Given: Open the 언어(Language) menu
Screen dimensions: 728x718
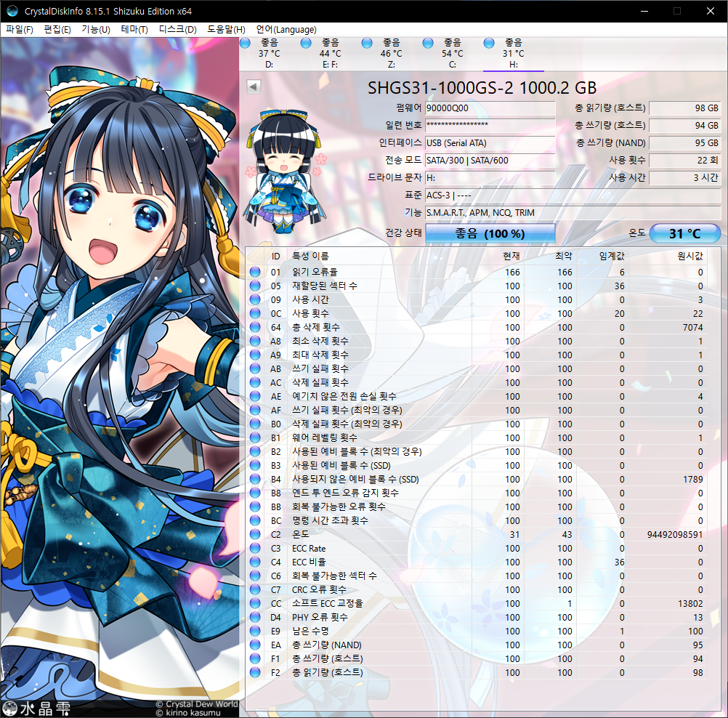Looking at the screenshot, I should [286, 30].
